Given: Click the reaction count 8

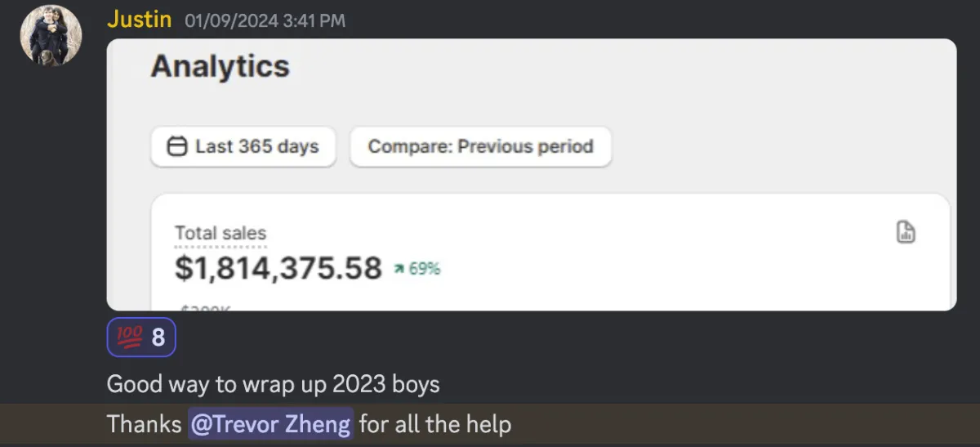Looking at the screenshot, I should (x=158, y=337).
